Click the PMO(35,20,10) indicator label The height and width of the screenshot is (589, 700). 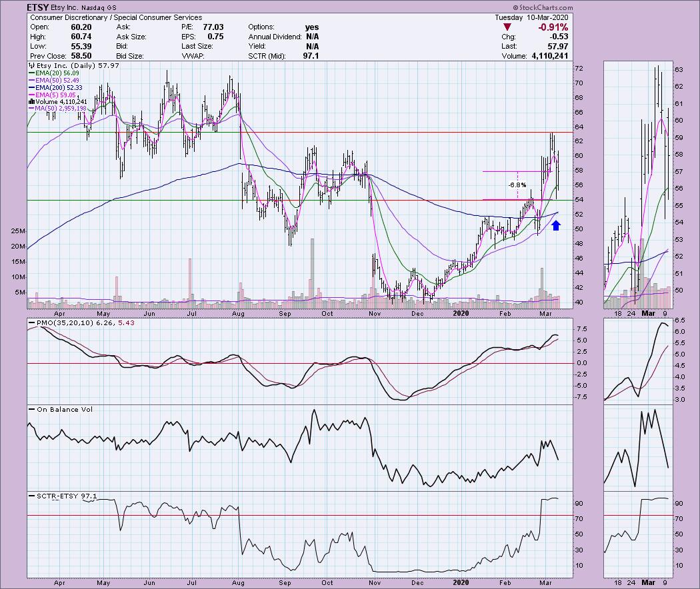coord(81,323)
